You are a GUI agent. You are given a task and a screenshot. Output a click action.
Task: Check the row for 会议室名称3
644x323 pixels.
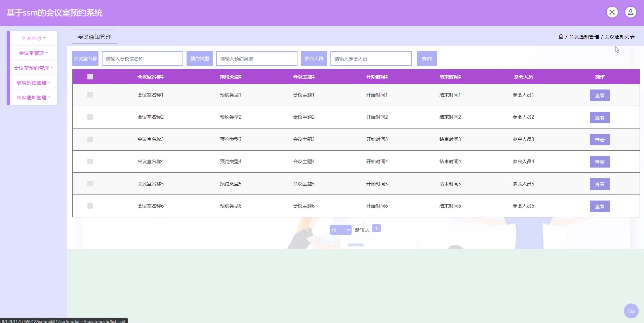[90, 139]
